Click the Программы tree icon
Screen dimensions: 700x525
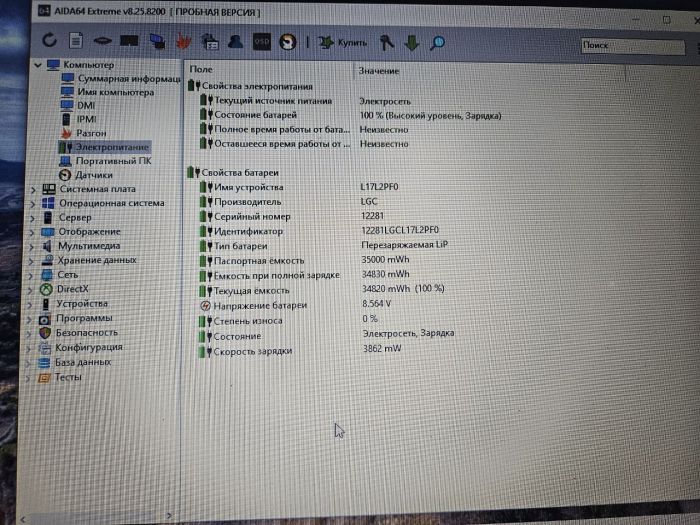pos(45,319)
